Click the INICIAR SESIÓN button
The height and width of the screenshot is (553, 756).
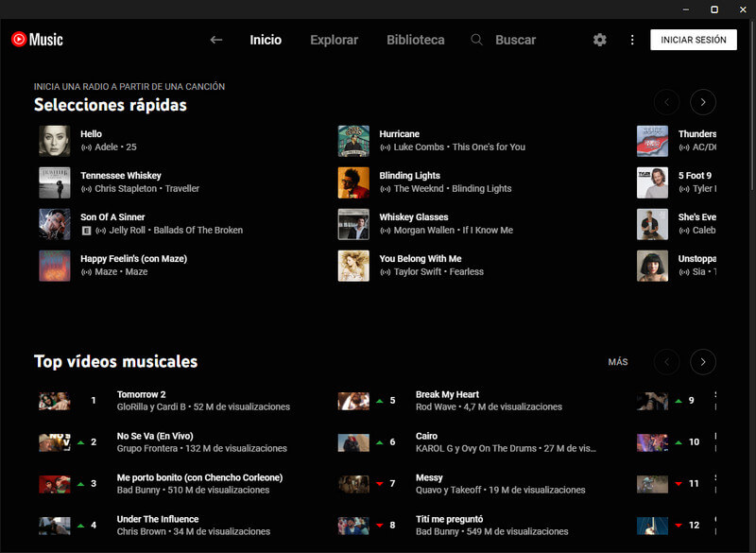pyautogui.click(x=694, y=40)
